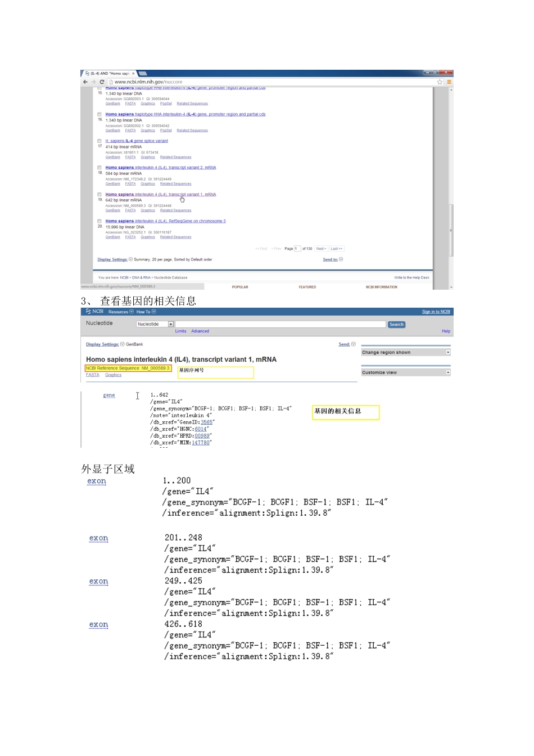Screen dimensions: 534x756
Task: Open Graphics link under result 17
Action: (x=148, y=157)
